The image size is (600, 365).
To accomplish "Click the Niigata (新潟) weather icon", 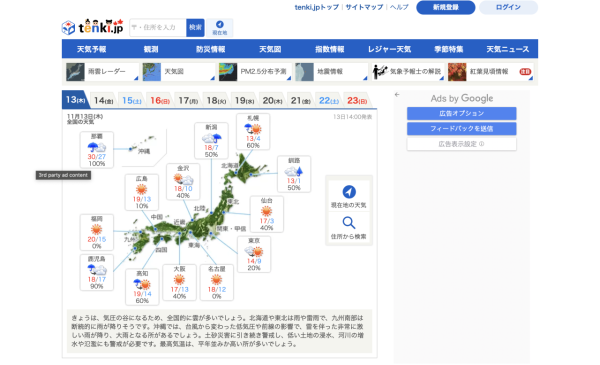I will point(212,138).
